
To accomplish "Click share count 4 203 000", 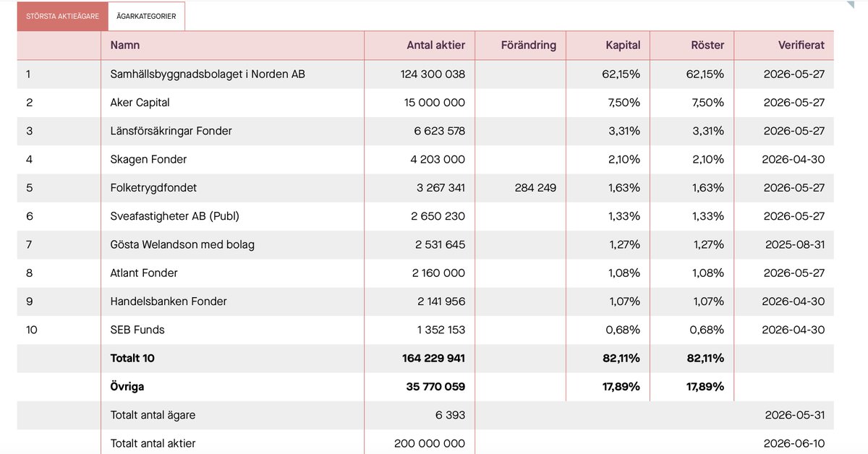I will click(438, 159).
